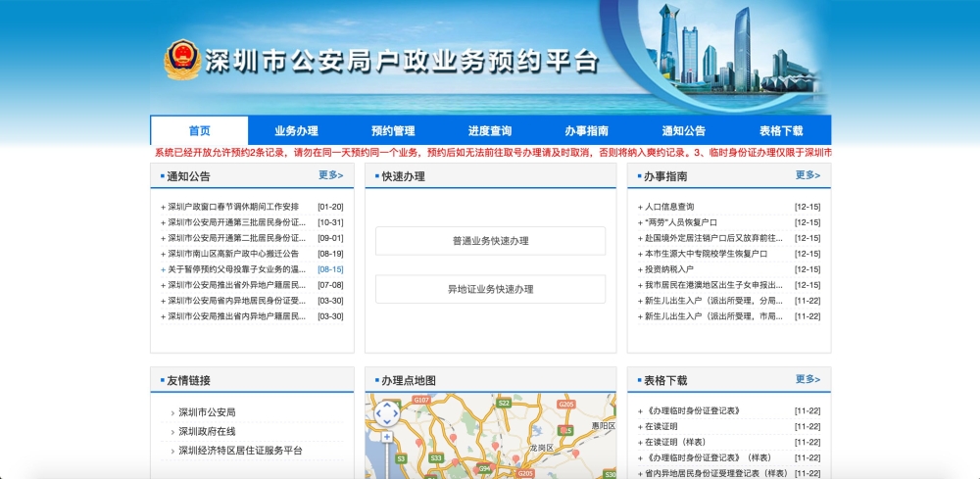Open notice 深圳市公安局开通第三批居民身份证
The height and width of the screenshot is (479, 980).
click(237, 222)
